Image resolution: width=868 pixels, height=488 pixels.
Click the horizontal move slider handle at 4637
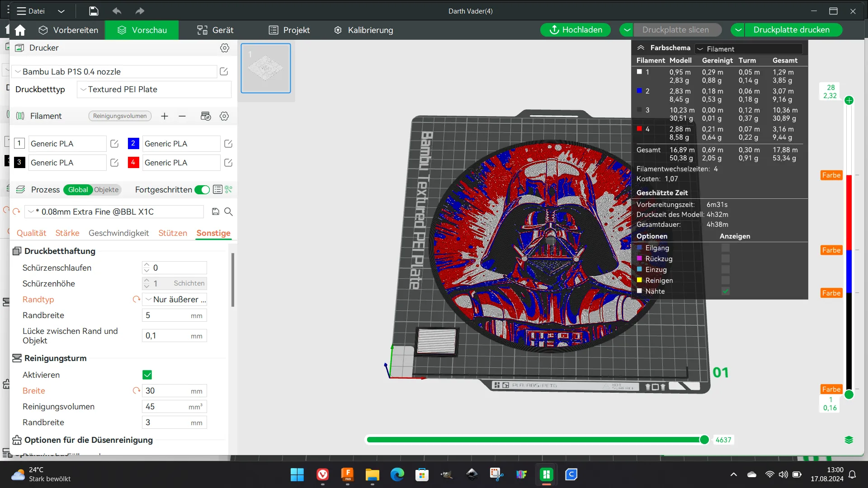coord(704,440)
